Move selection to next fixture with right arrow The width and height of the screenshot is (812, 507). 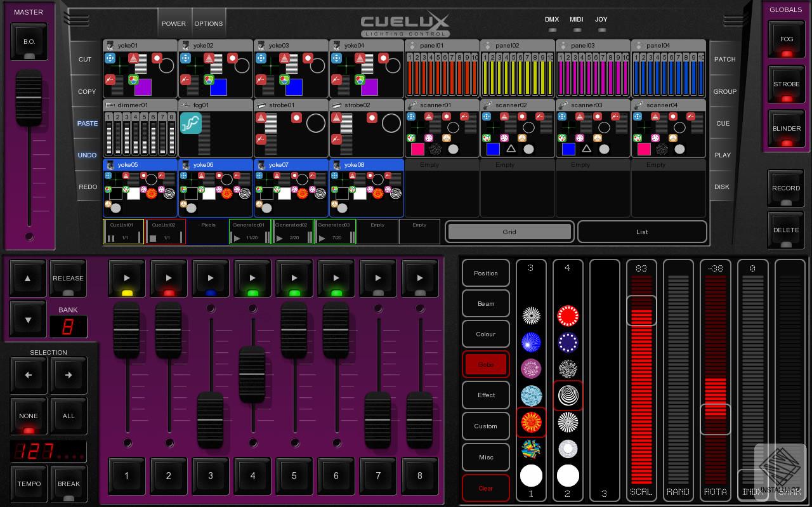coord(69,375)
